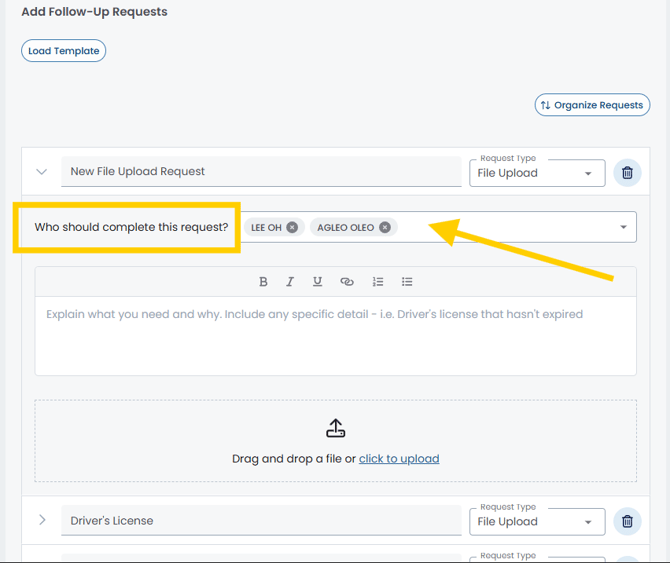Open Request Type dropdown for the new request
670x563 pixels.
(x=537, y=173)
